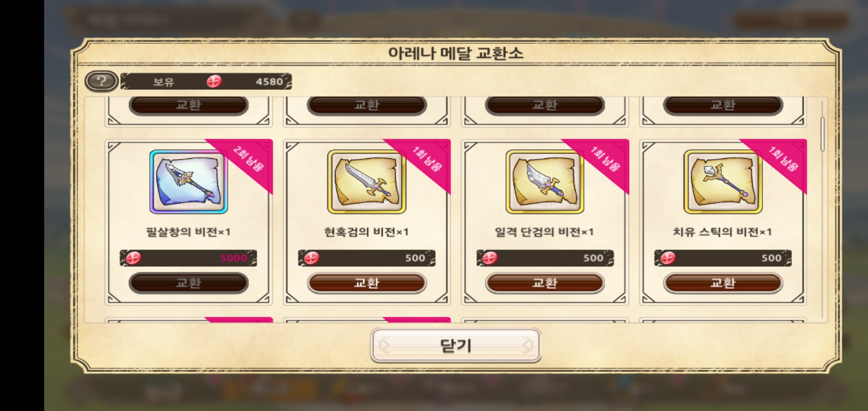
Task: Click the 500 price bar of 일격 단검
Action: click(545, 258)
